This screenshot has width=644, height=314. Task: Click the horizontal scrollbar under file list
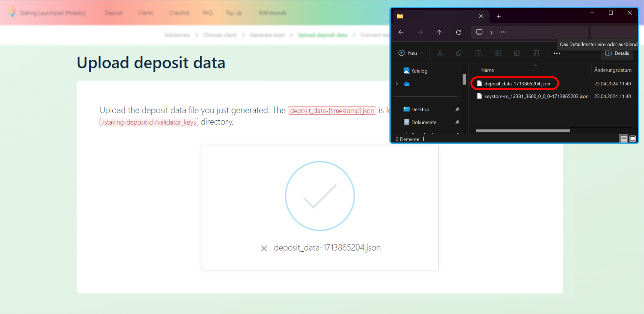click(523, 131)
